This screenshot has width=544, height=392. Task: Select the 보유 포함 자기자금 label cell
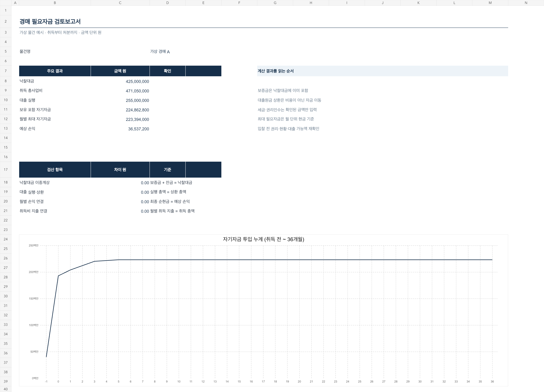click(x=55, y=110)
